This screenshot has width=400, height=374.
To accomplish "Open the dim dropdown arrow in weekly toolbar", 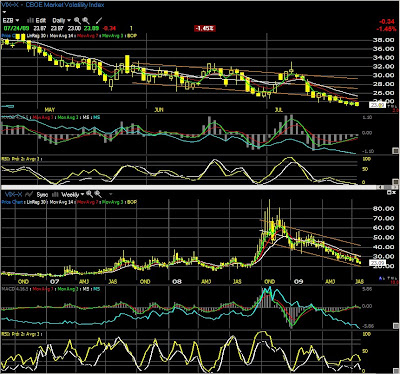I will click(111, 194).
